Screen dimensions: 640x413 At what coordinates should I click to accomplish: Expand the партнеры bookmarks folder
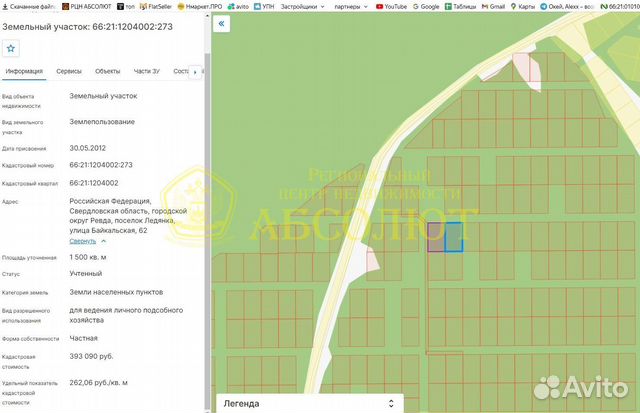point(351,7)
